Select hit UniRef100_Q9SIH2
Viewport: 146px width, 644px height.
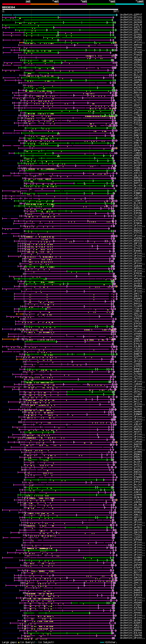click(x=131, y=259)
